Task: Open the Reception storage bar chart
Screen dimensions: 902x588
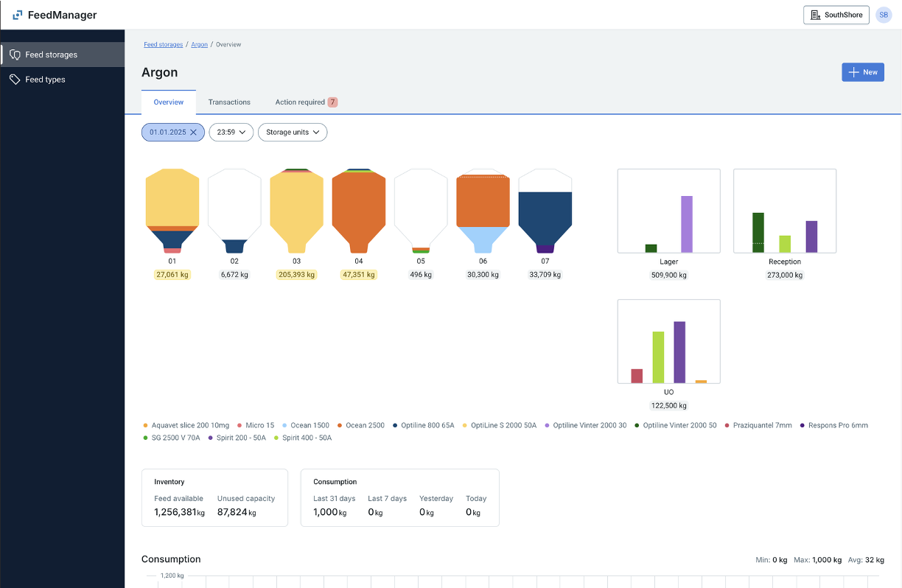Action: [784, 211]
